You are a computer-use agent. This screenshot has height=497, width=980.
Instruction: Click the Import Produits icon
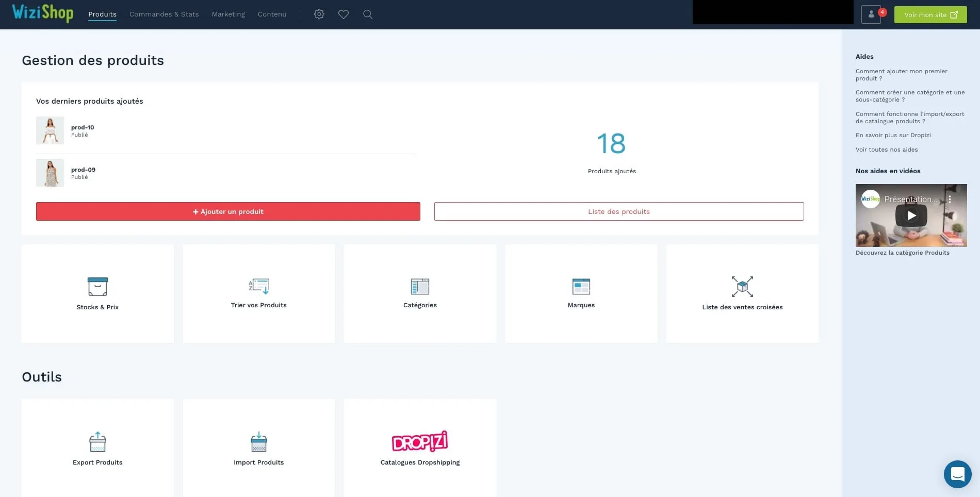pos(258,442)
